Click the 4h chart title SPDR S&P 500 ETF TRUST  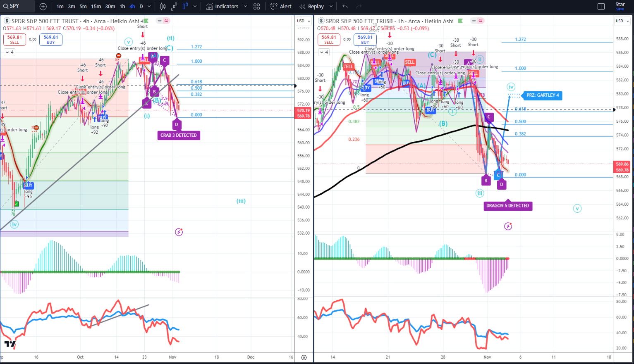[x=45, y=21]
